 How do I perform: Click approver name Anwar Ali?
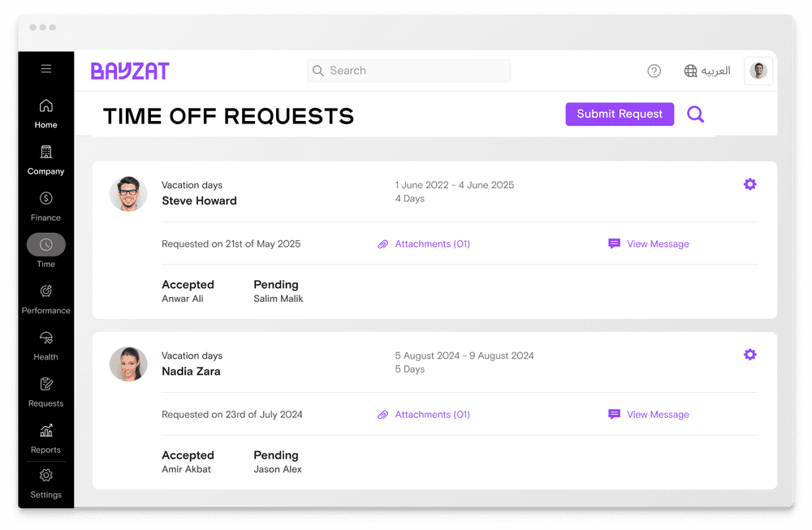tap(183, 299)
